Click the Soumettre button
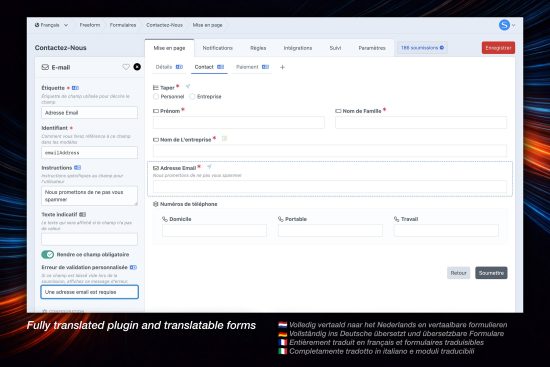This screenshot has width=550, height=367. click(491, 273)
